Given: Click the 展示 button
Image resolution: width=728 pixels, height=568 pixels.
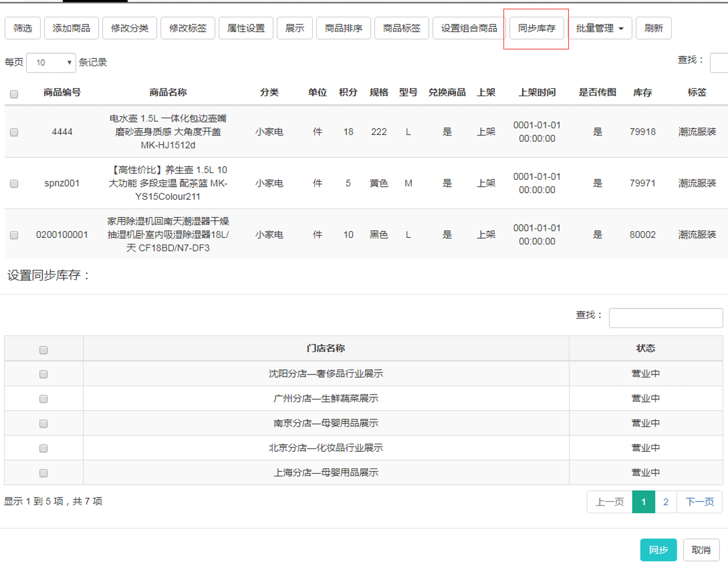Looking at the screenshot, I should 295,28.
